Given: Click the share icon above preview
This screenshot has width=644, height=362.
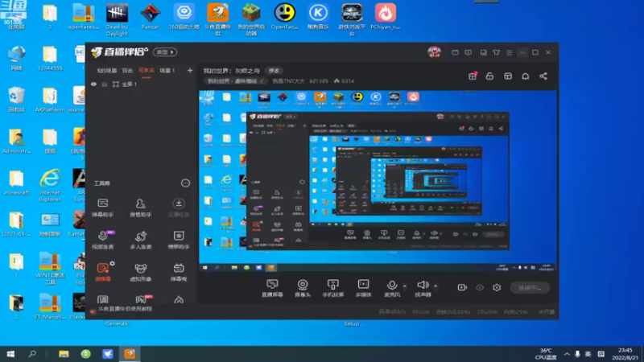Looking at the screenshot, I should [x=543, y=76].
